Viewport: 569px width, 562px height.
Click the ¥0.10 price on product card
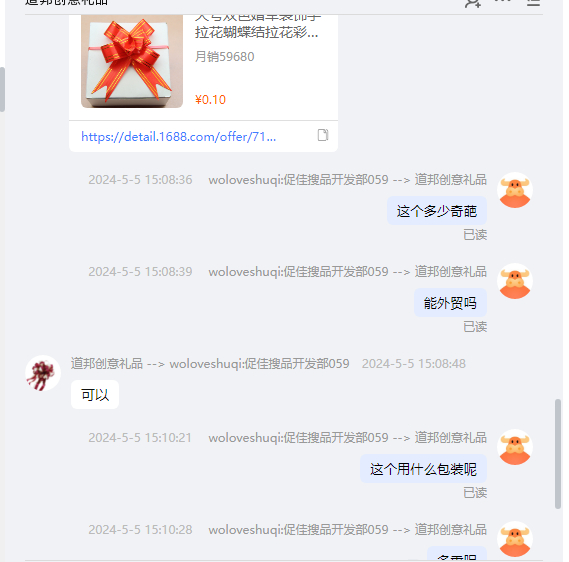coord(210,99)
